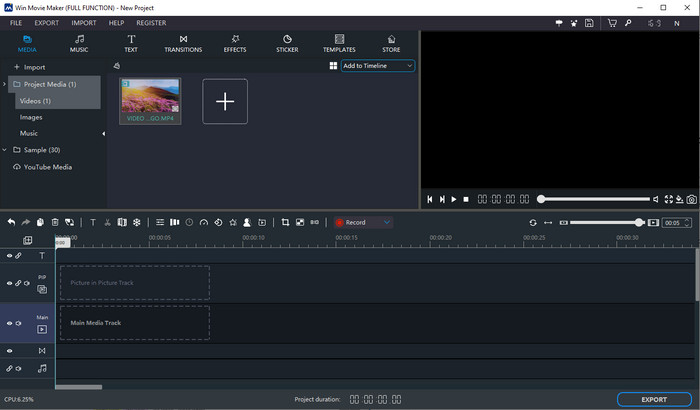Open the Add to Timeline dropdown

378,66
